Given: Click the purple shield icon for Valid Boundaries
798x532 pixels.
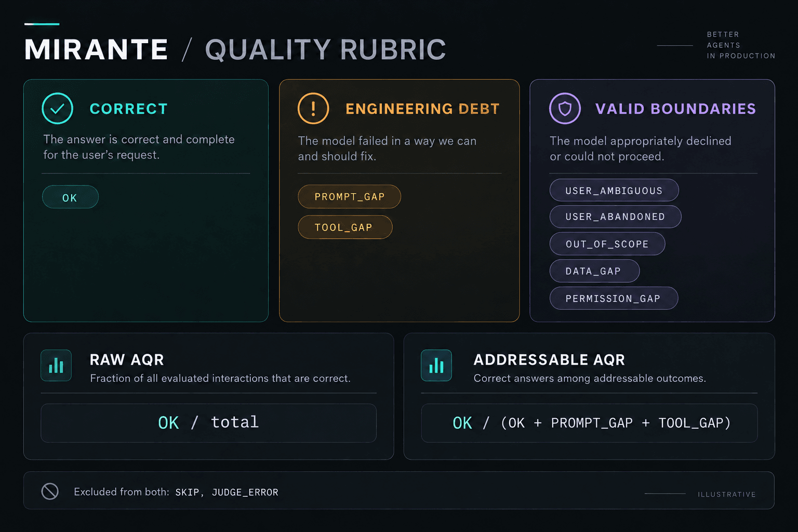Looking at the screenshot, I should [565, 109].
